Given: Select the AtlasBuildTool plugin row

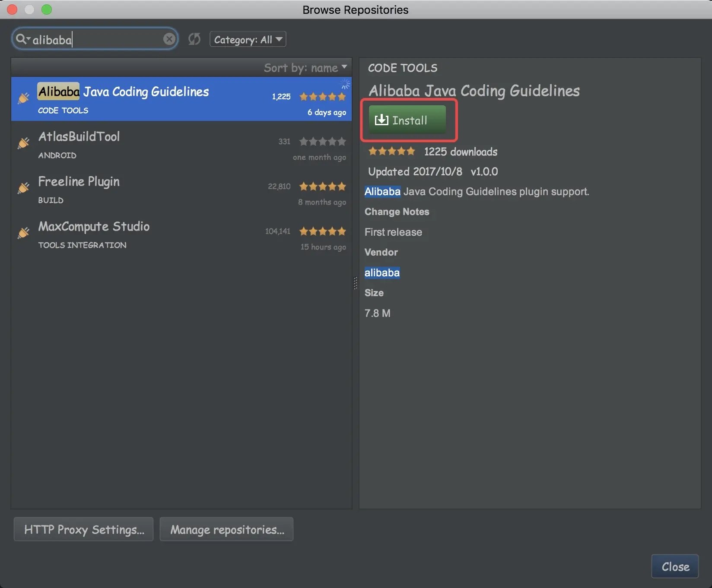Looking at the screenshot, I should pos(181,144).
